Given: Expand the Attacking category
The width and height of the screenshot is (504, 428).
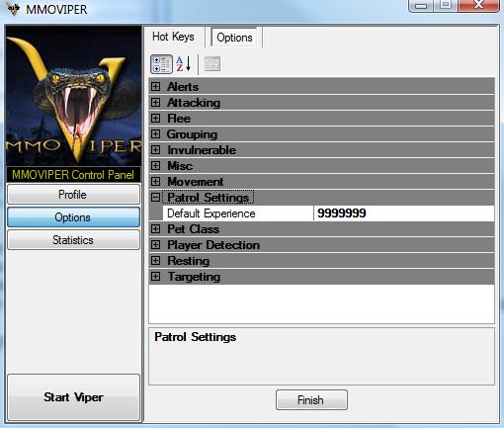Looking at the screenshot, I should (155, 103).
